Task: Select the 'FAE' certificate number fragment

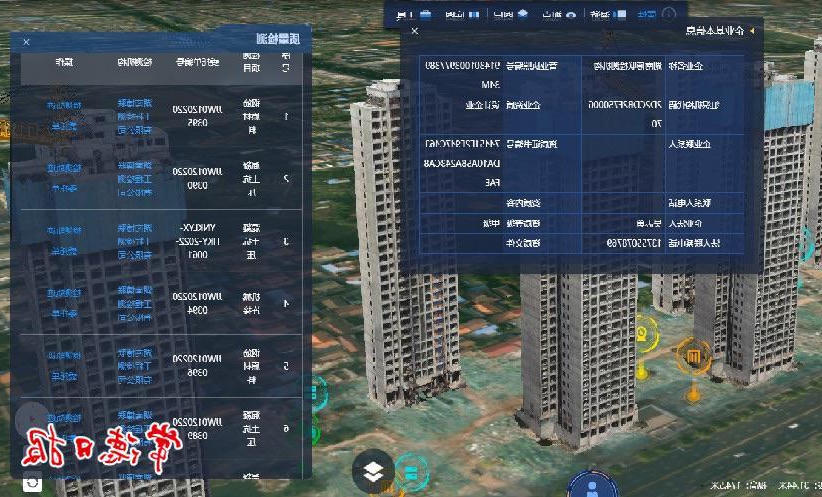Action: pyautogui.click(x=492, y=182)
